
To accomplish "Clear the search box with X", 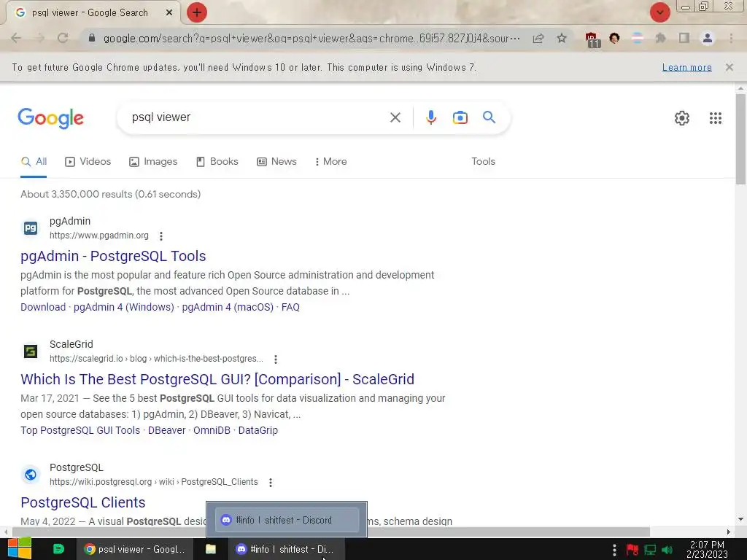I will (395, 117).
